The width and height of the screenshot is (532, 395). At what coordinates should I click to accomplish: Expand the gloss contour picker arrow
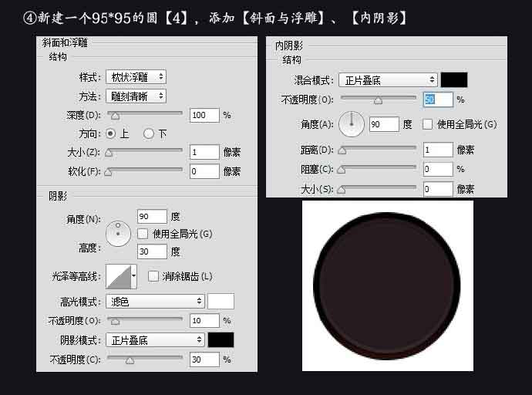134,275
